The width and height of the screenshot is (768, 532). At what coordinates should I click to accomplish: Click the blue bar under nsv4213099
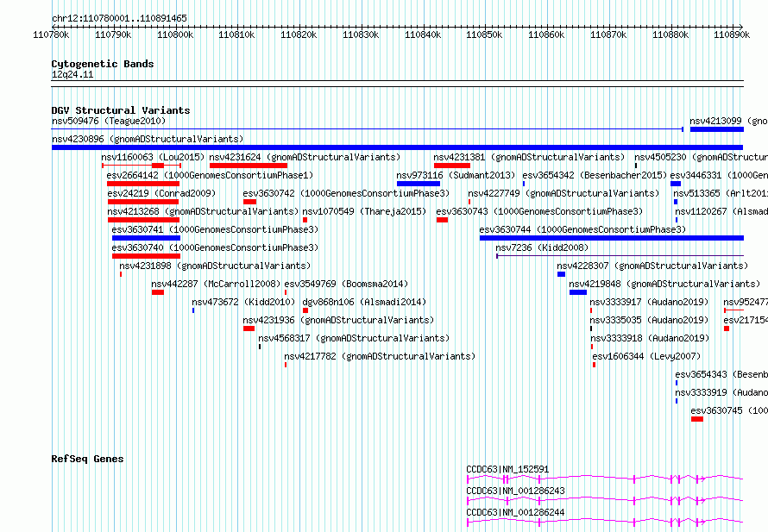coord(717,129)
